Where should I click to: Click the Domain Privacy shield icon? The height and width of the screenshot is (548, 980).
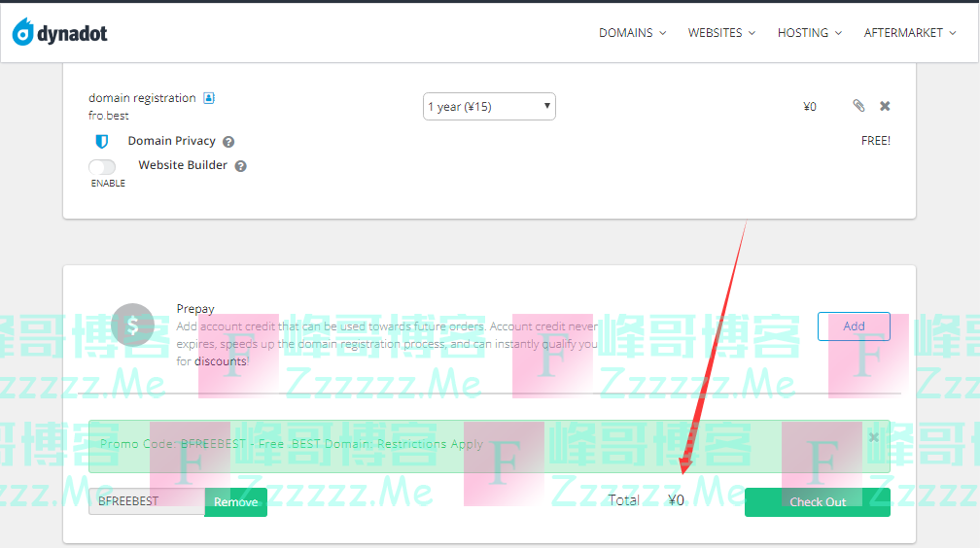pyautogui.click(x=102, y=142)
